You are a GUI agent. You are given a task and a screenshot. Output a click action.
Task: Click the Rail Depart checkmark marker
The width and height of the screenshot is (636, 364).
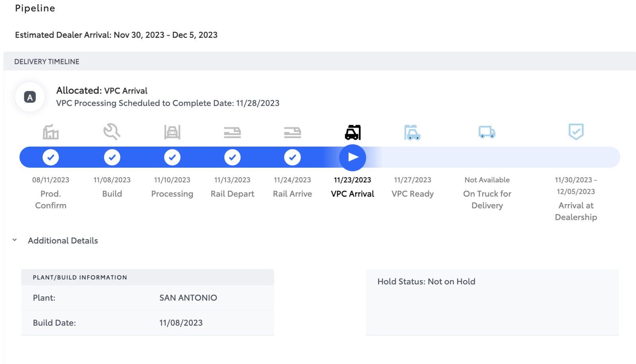coord(233,157)
